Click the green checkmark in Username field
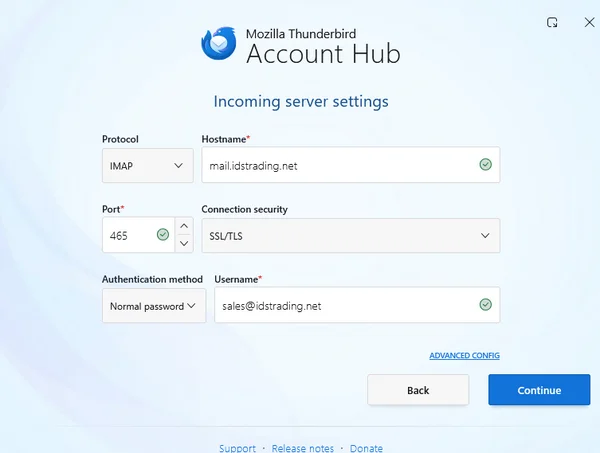 tap(485, 305)
